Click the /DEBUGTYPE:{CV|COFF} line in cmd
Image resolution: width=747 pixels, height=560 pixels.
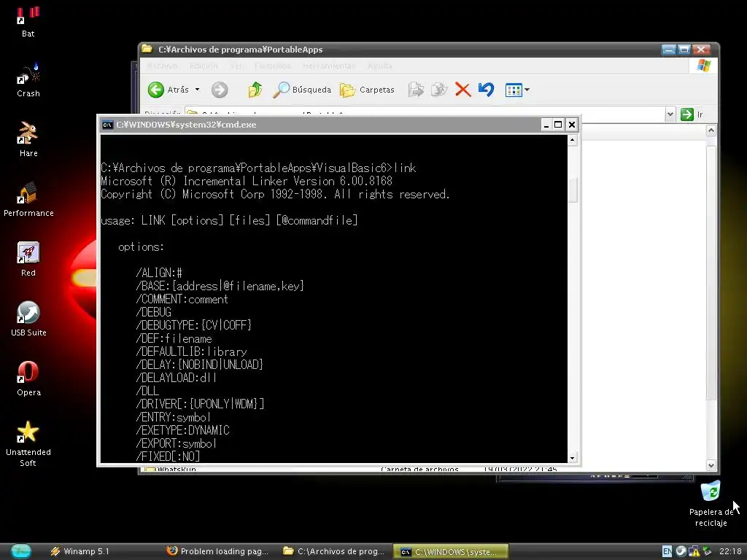coord(193,325)
